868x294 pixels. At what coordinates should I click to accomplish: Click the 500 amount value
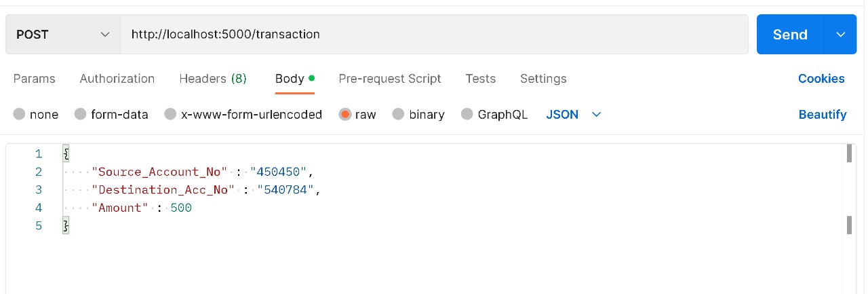pos(181,208)
